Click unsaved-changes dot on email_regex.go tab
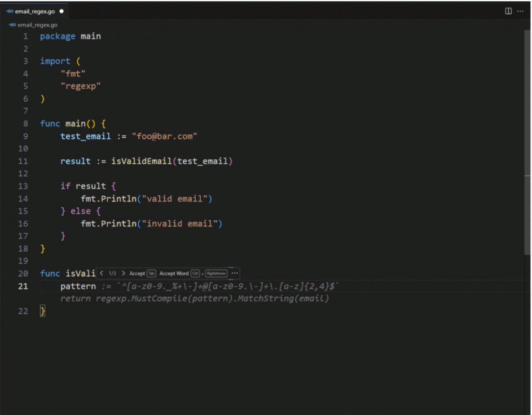The image size is (532, 415). (x=61, y=11)
